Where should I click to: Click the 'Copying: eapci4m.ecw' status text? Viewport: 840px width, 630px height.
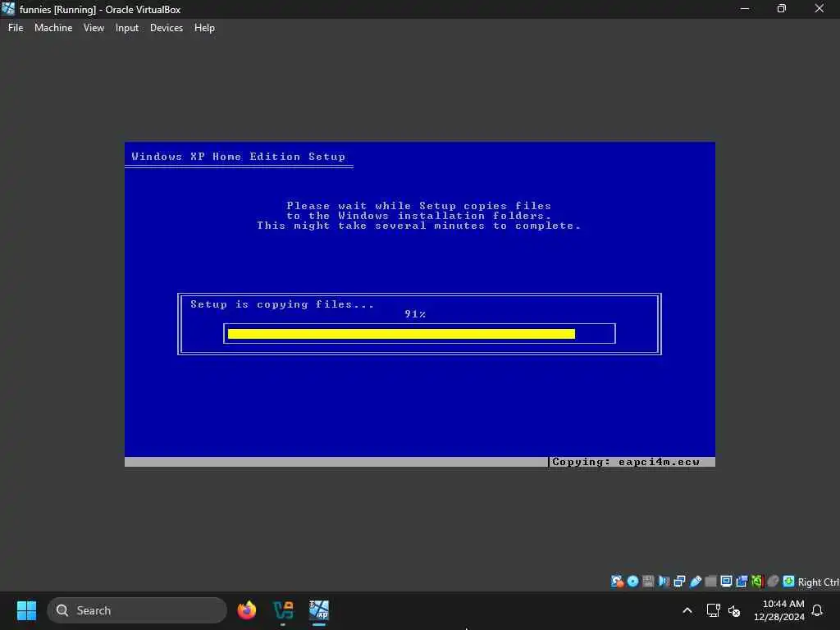[x=626, y=462]
